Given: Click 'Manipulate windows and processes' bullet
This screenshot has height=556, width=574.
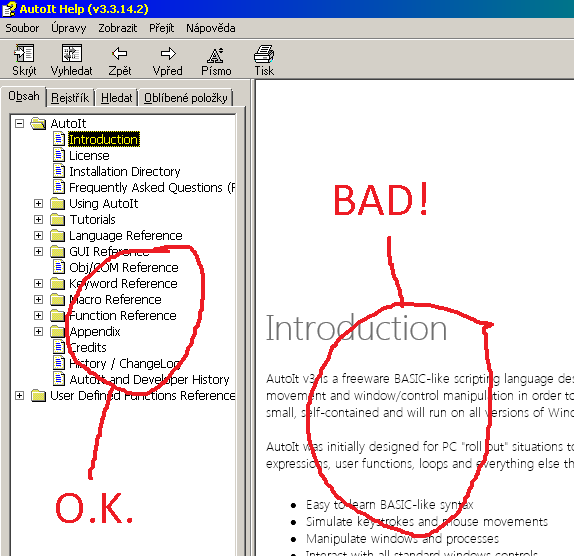Looking at the screenshot, I should coord(402,538).
